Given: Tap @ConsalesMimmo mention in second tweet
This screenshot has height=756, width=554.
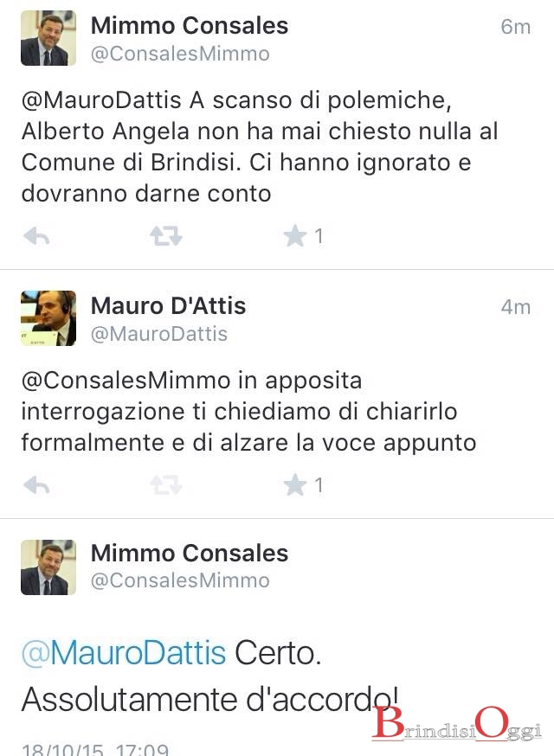Looking at the screenshot, I should pyautogui.click(x=126, y=381).
